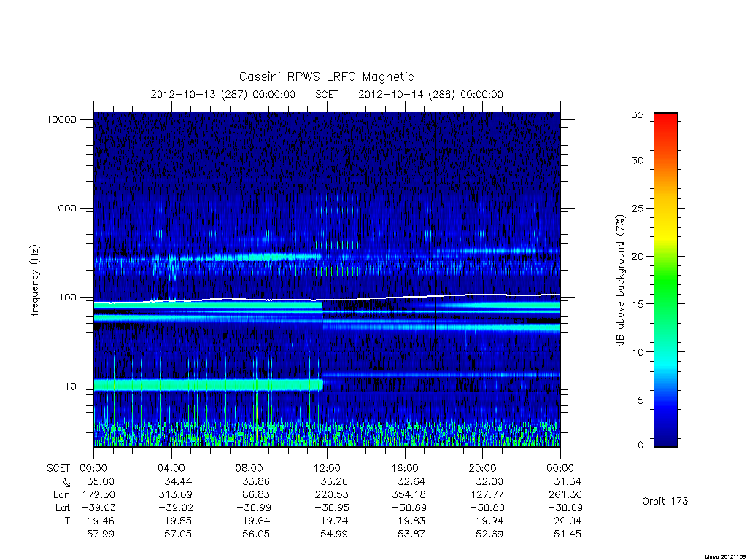Click the "frequency (Hz)" axis label

click(35, 281)
